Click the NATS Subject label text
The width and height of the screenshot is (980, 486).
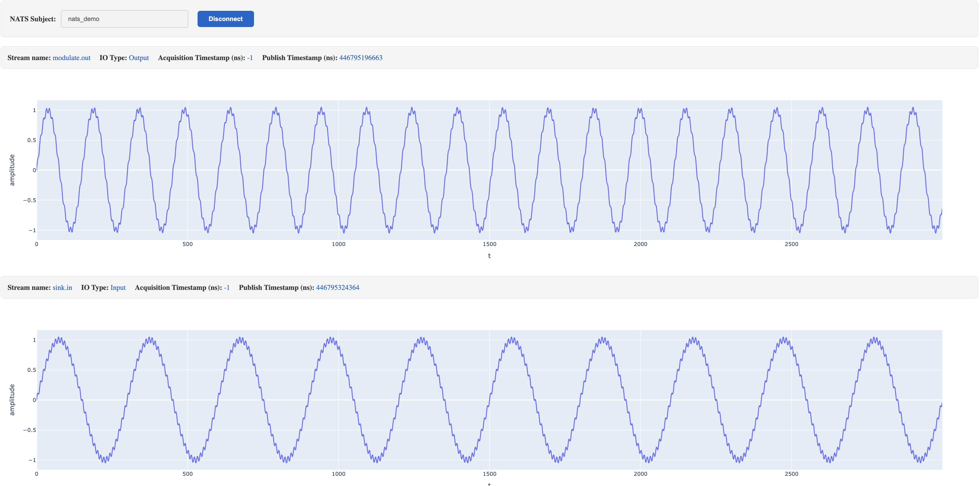[x=33, y=19]
